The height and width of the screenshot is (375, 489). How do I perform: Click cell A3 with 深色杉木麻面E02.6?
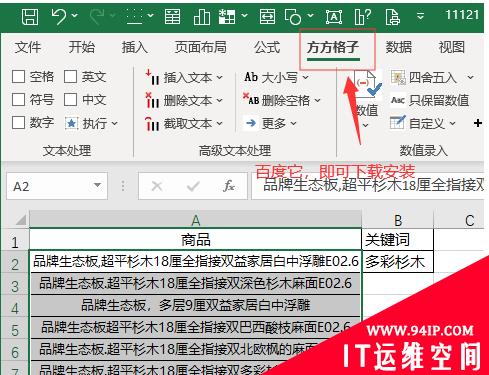point(196,283)
